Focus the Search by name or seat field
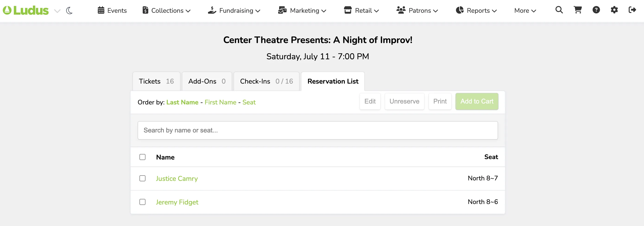 [x=318, y=130]
